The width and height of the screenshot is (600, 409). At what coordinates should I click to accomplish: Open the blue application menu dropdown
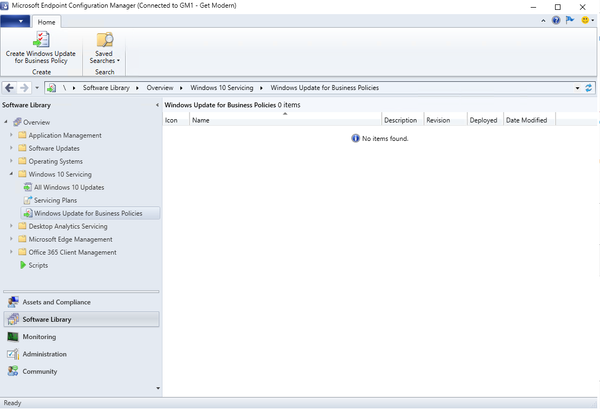point(15,21)
